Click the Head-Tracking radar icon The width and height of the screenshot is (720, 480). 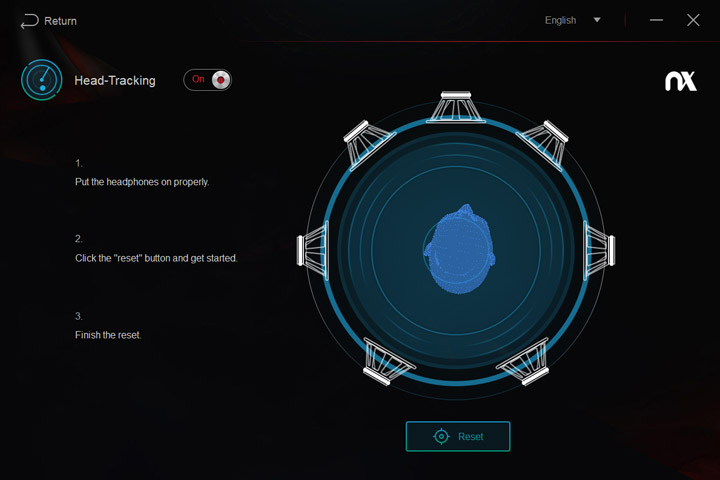42,80
